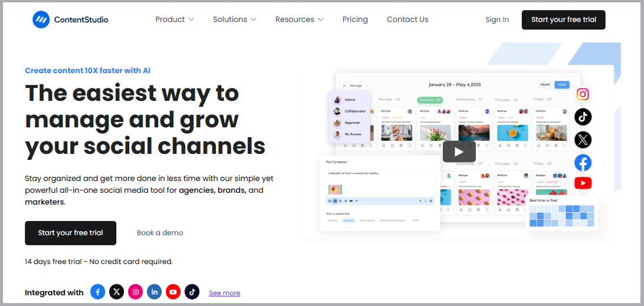The image size is (644, 306).
Task: Select the Add to Queue publish option
Action: point(367,221)
